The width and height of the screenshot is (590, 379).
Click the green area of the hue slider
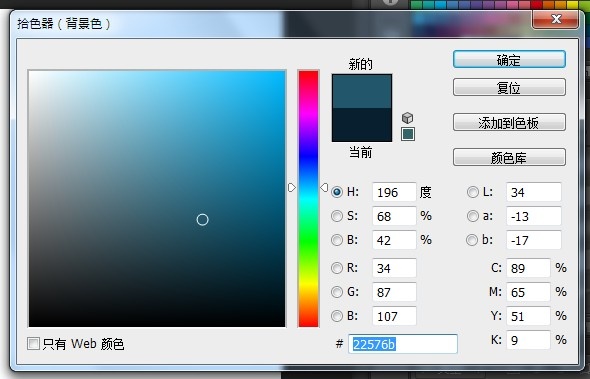[309, 237]
